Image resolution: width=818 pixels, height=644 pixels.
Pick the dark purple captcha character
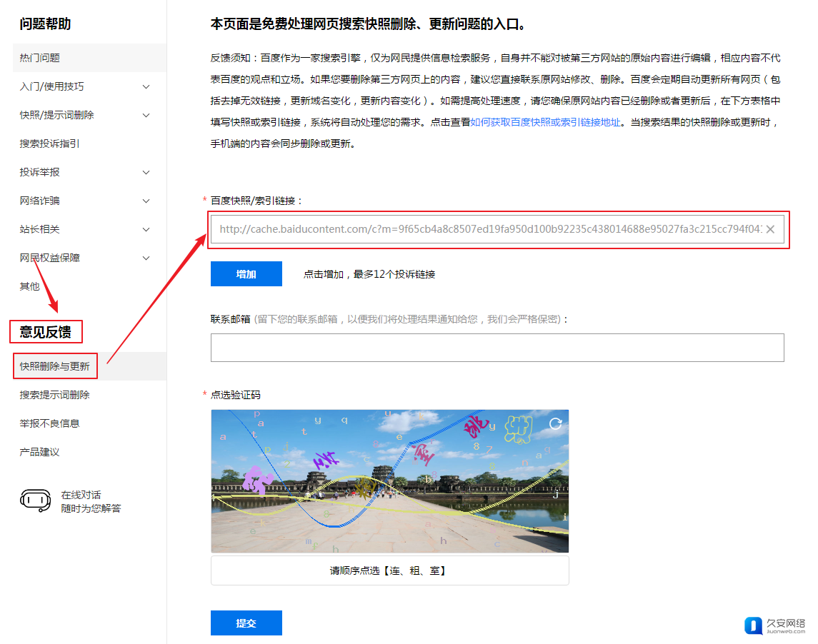tap(326, 461)
